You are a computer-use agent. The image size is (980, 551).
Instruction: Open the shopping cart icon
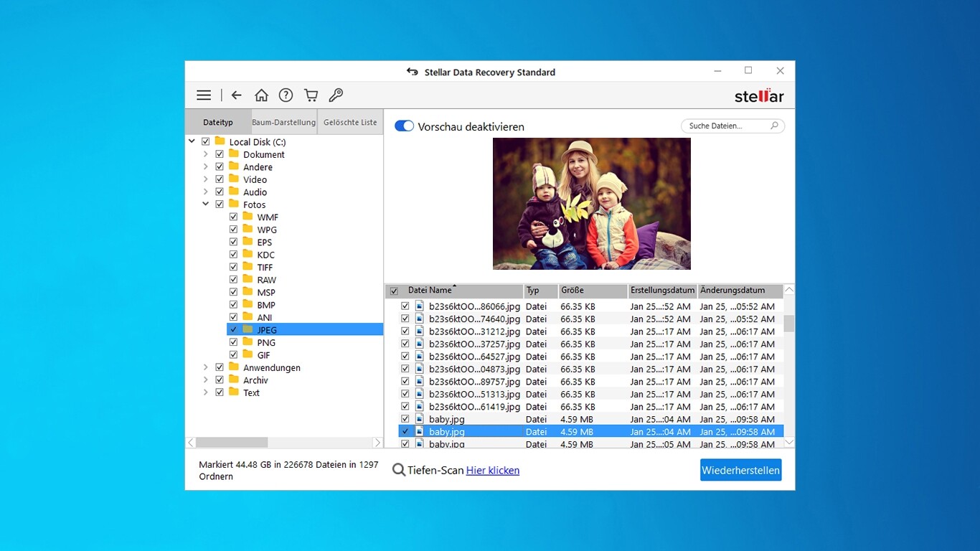pos(311,95)
